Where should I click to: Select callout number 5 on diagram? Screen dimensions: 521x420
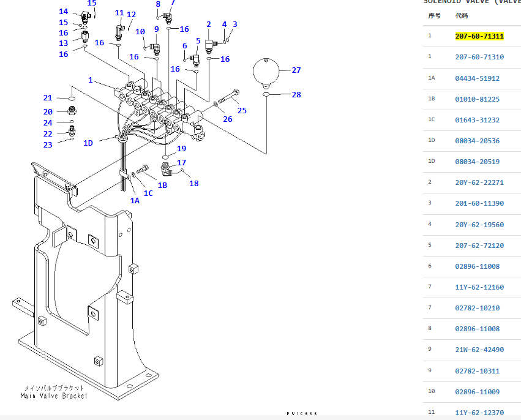pos(198,41)
